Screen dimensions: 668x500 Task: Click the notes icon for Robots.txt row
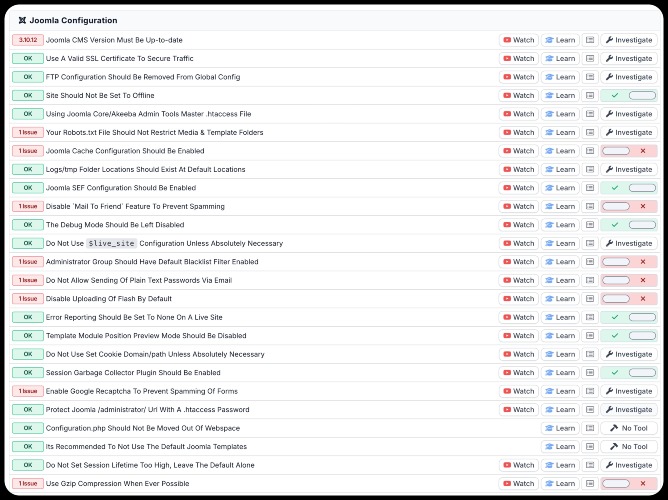coord(590,132)
